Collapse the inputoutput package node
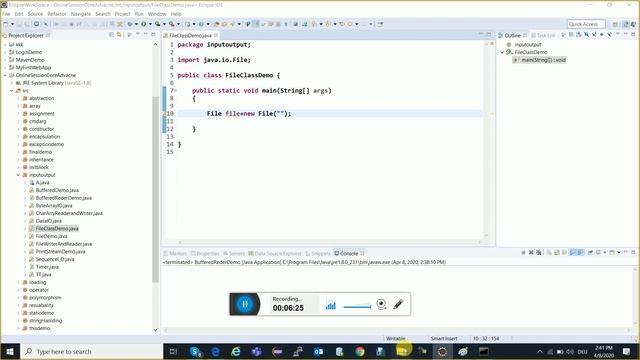640x360 pixels. click(18, 175)
